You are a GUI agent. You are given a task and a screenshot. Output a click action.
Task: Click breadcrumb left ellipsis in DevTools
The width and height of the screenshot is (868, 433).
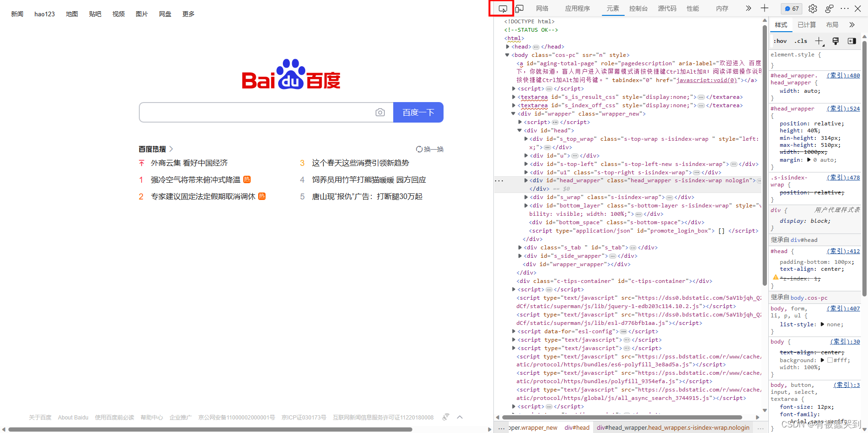[501, 427]
